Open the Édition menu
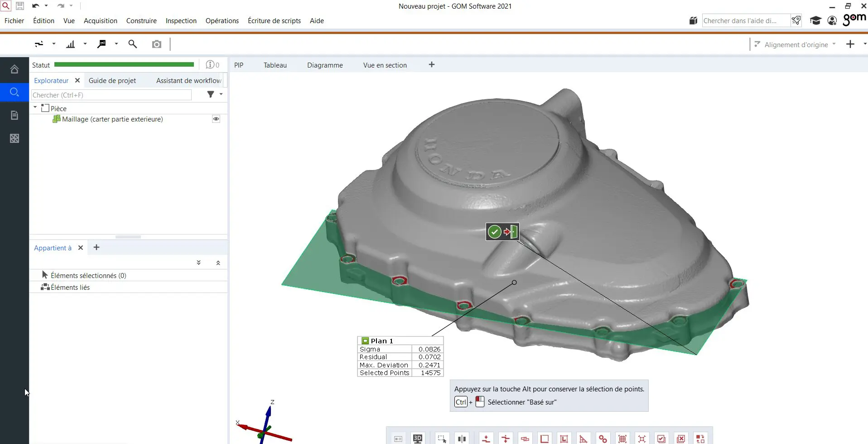868x444 pixels. pos(43,21)
